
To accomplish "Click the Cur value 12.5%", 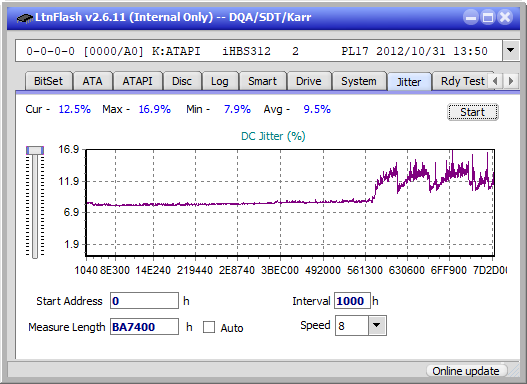I will coord(75,109).
